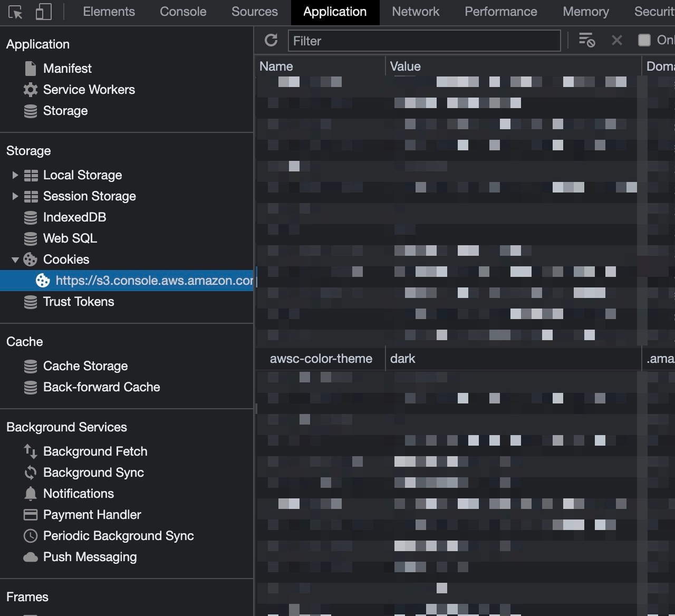Expand the Local Storage tree node

point(15,175)
